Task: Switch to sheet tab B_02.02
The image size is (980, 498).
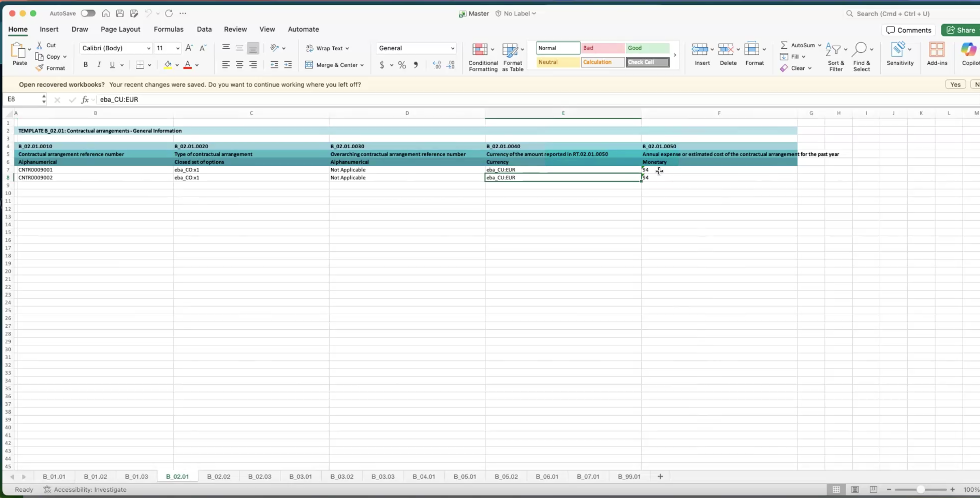Action: (x=219, y=476)
